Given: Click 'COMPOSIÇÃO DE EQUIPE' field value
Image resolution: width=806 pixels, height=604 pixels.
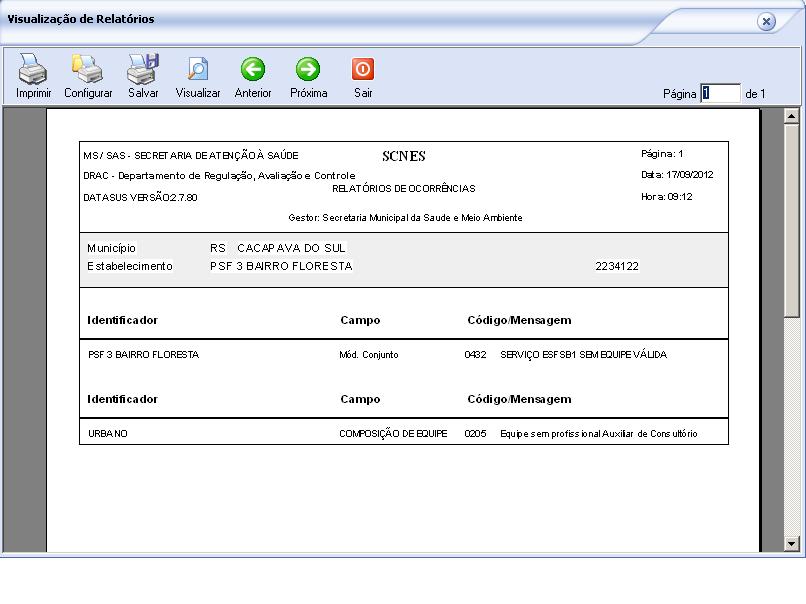Looking at the screenshot, I should pyautogui.click(x=393, y=433).
